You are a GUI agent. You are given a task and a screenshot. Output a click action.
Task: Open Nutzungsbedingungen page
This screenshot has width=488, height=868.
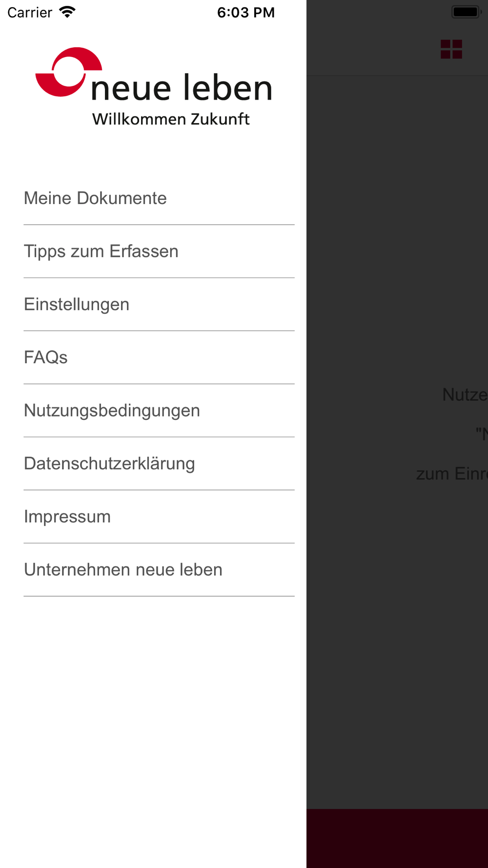pyautogui.click(x=159, y=411)
